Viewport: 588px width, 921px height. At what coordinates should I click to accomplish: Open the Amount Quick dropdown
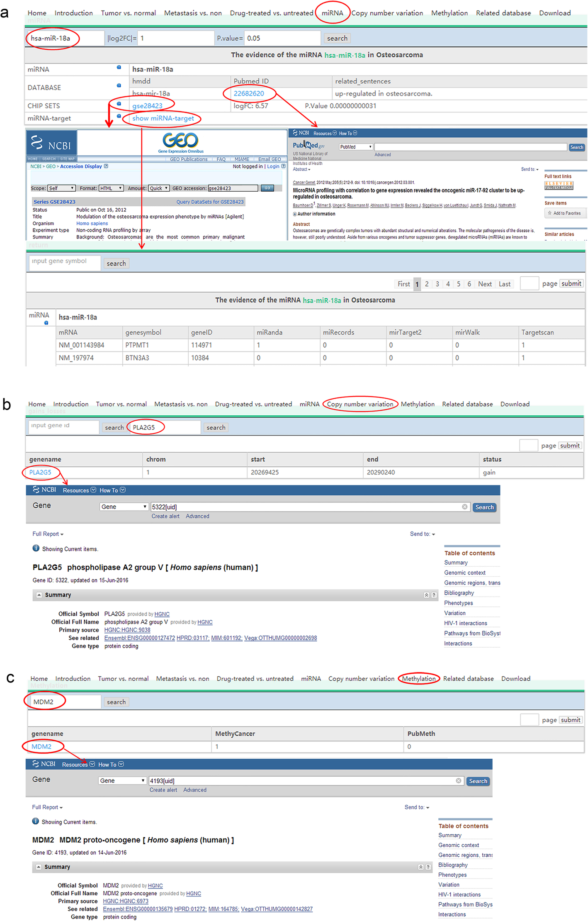point(159,188)
